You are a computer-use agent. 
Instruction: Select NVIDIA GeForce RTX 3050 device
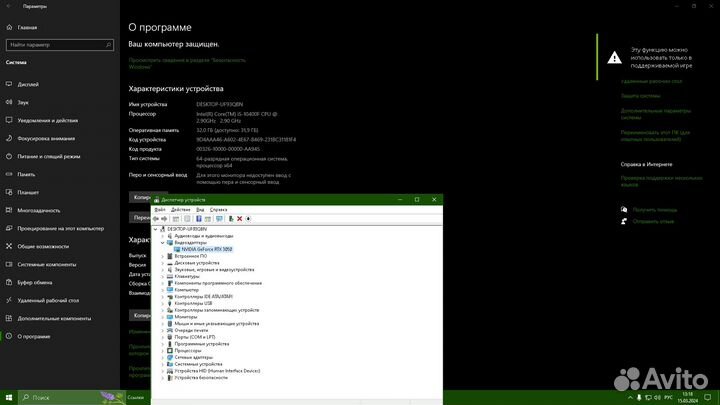[206, 249]
